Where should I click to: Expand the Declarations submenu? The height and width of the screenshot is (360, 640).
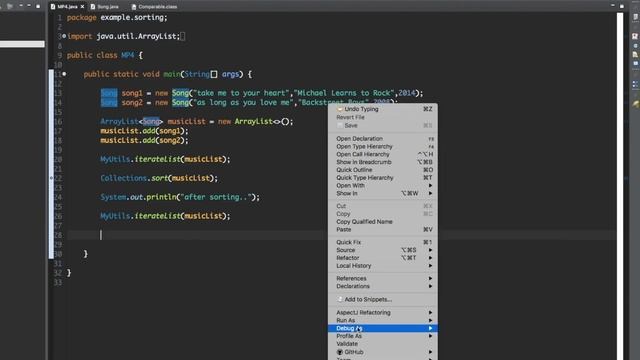point(383,286)
